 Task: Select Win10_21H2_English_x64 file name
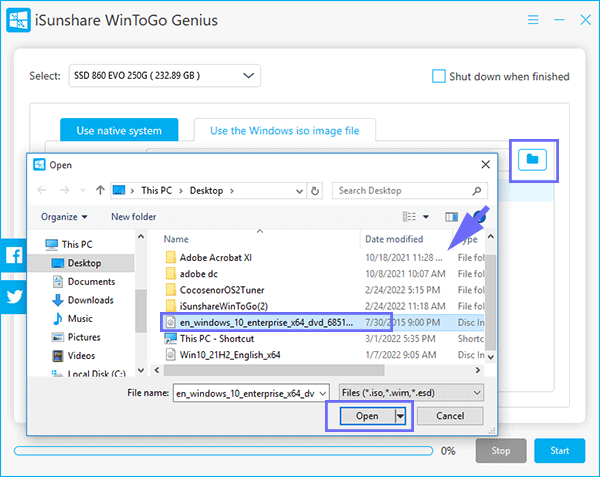(230, 355)
